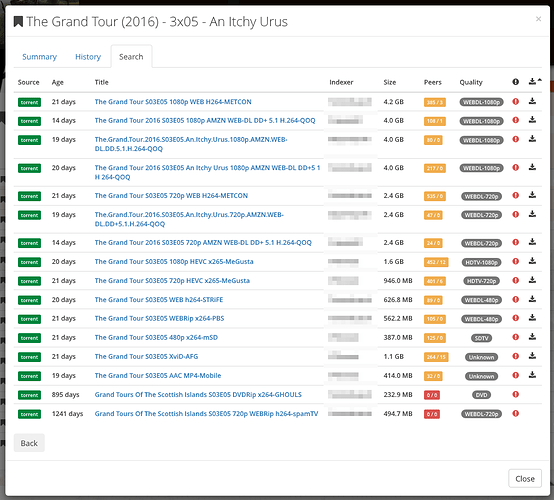554x500 pixels.
Task: Click the '1.6 GB' size cell
Action: [393, 261]
